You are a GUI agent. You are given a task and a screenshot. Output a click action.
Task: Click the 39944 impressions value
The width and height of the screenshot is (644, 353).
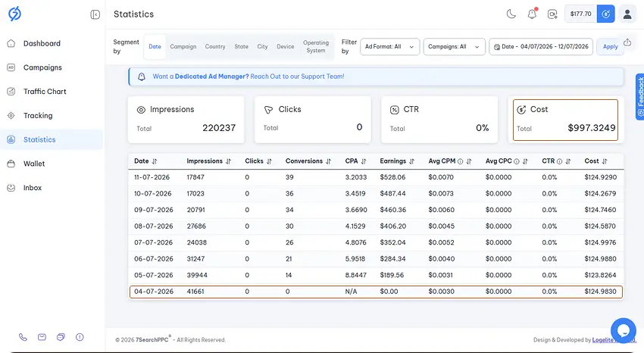point(197,275)
